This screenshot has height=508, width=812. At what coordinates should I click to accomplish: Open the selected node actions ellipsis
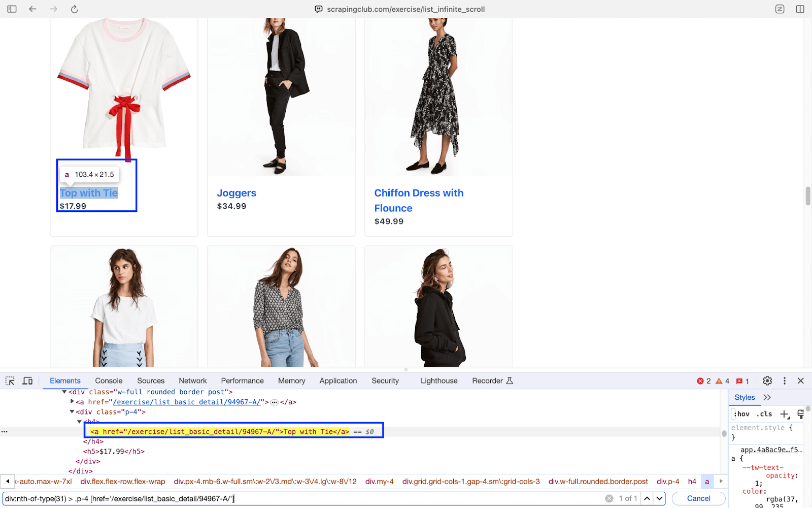5,432
